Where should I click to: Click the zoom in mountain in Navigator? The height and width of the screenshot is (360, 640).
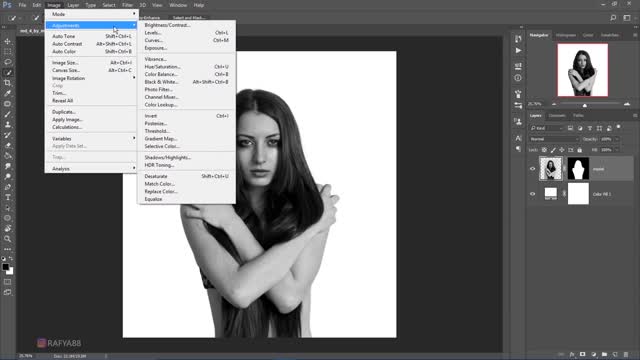pos(627,104)
